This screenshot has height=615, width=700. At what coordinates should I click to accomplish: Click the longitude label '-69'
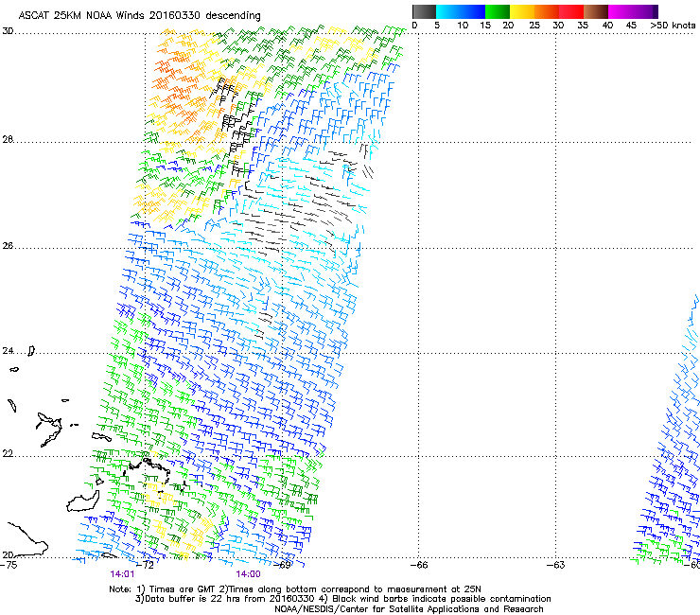click(x=283, y=565)
